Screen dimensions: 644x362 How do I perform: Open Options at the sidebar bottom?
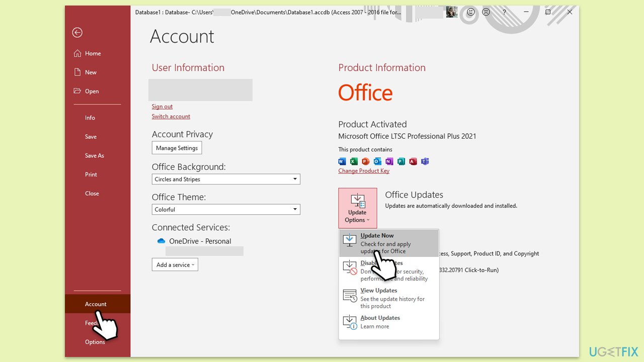pos(98,342)
